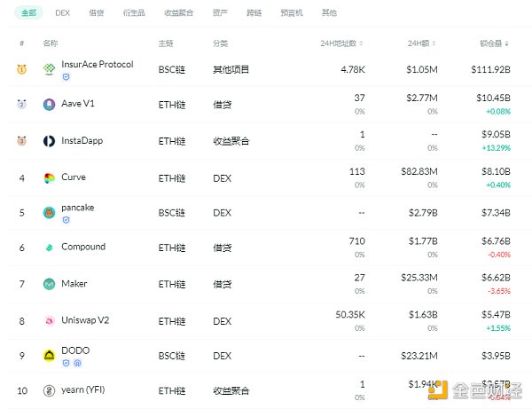
Task: Click the InstaDapp logo icon
Action: pyautogui.click(x=50, y=141)
